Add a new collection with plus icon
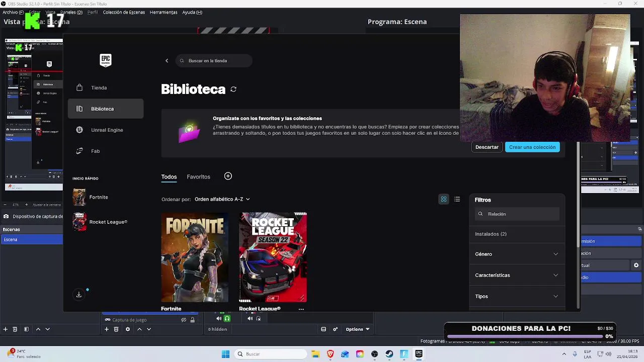This screenshot has width=644, height=362. coord(228,176)
